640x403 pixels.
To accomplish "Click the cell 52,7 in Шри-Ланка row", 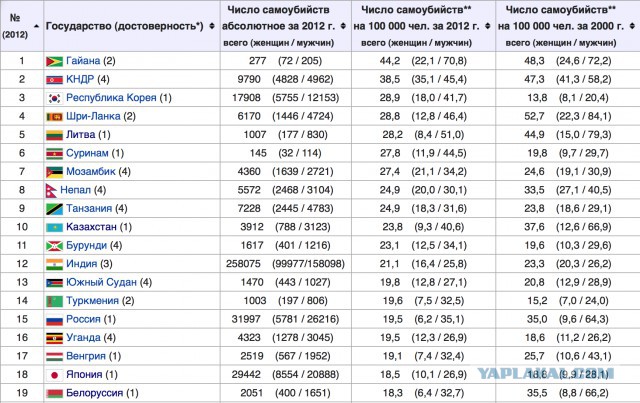I will 534,116.
